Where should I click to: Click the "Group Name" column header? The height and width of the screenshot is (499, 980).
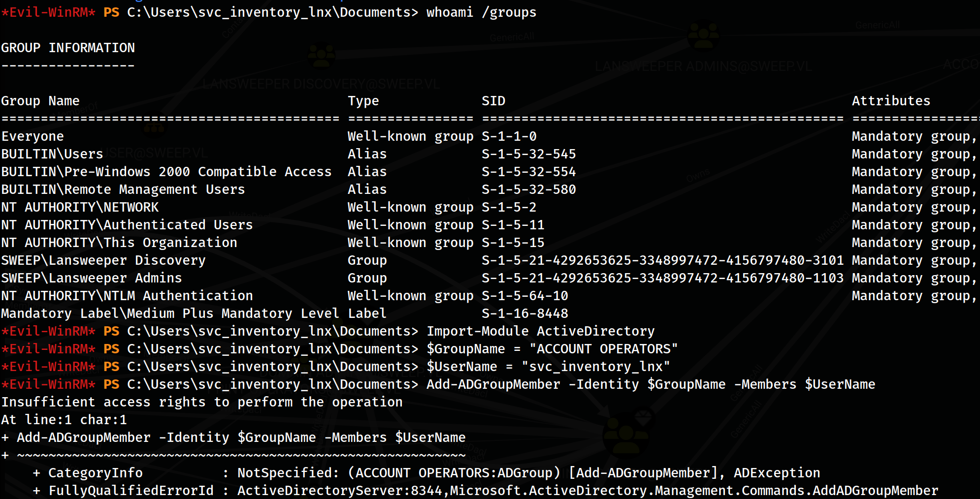click(x=40, y=101)
